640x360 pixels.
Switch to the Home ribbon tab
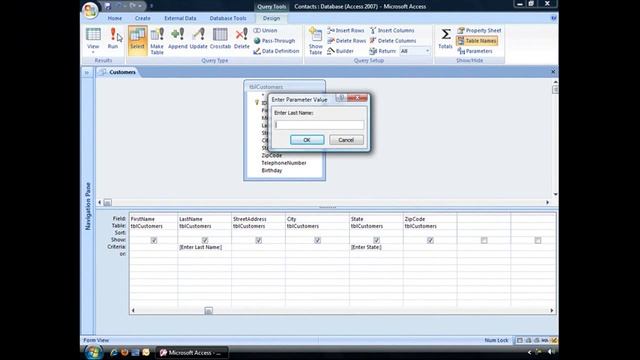coord(115,18)
